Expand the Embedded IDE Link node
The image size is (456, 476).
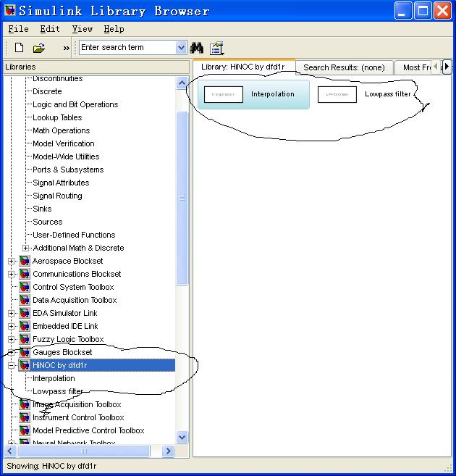[x=11, y=327]
